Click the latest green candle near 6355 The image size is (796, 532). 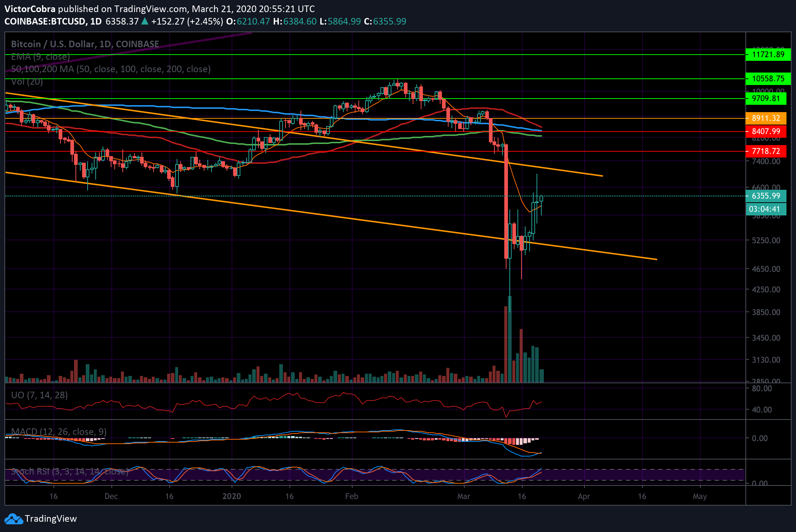point(541,199)
